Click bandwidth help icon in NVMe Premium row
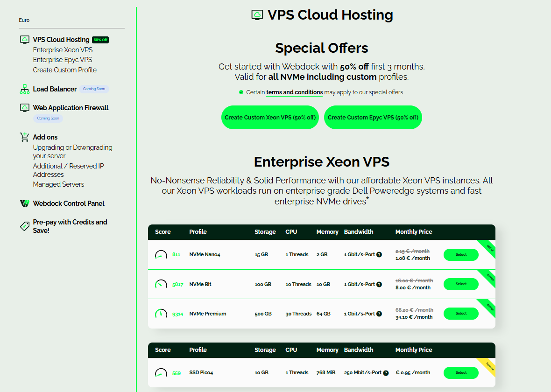Image resolution: width=551 pixels, height=392 pixels. (379, 314)
